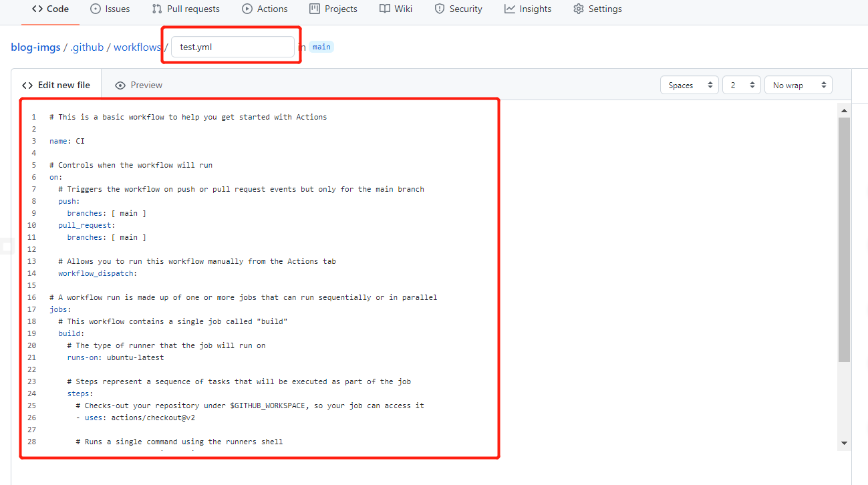Click the Actions play icon
Image resolution: width=868 pixels, height=485 pixels.
coord(247,9)
